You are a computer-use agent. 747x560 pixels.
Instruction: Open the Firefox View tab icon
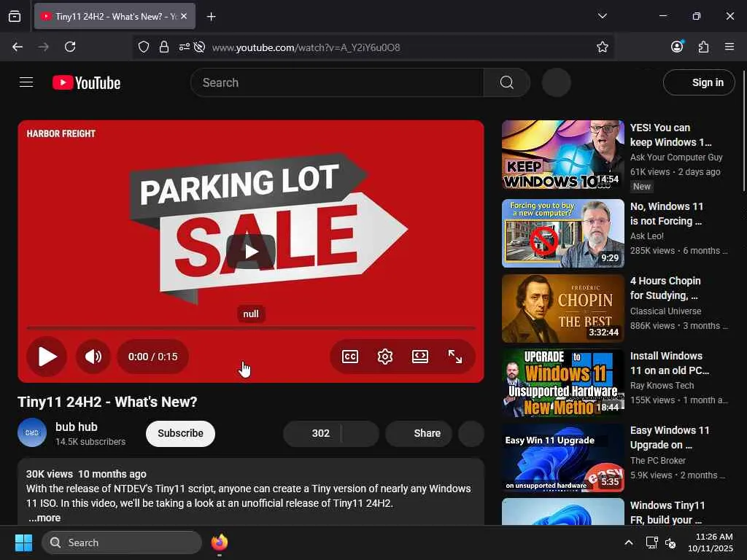pos(15,16)
